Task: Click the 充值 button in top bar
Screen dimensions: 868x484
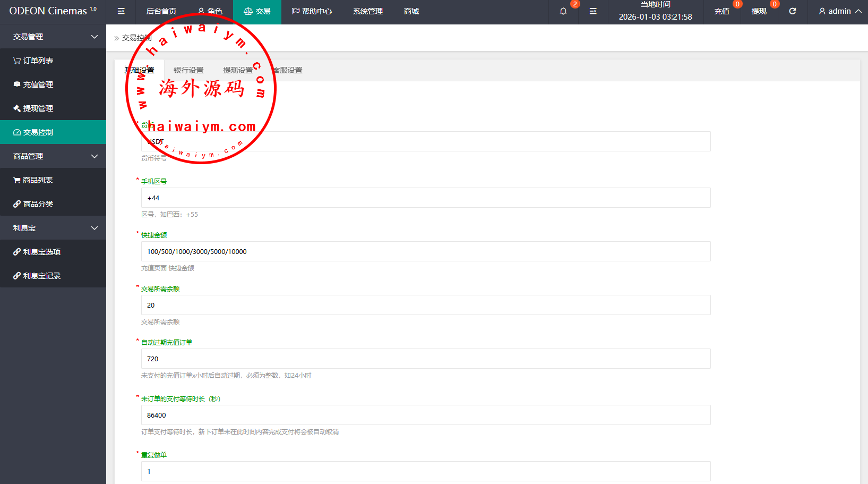Action: click(x=721, y=11)
